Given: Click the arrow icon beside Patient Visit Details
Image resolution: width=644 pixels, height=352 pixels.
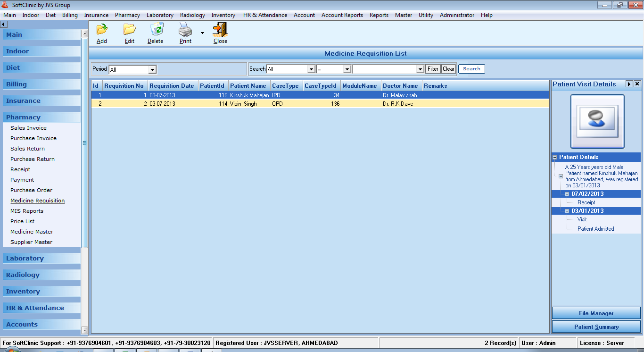Looking at the screenshot, I should point(629,84).
